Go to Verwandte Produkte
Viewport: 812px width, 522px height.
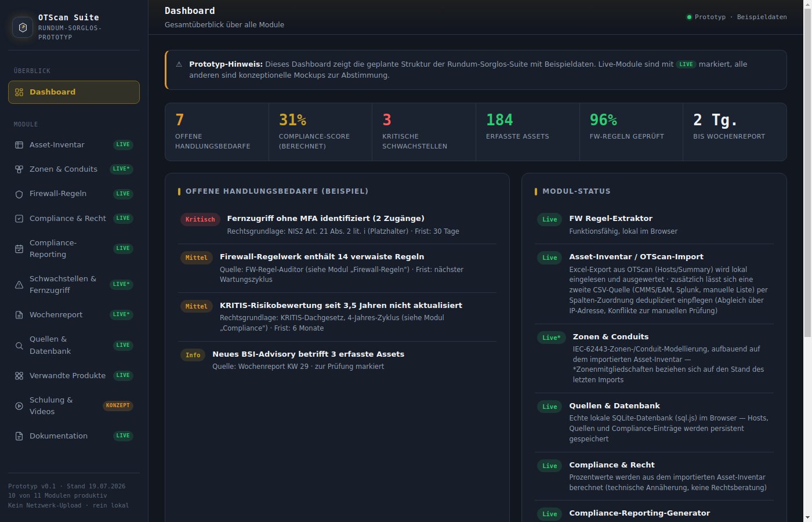[x=74, y=376]
